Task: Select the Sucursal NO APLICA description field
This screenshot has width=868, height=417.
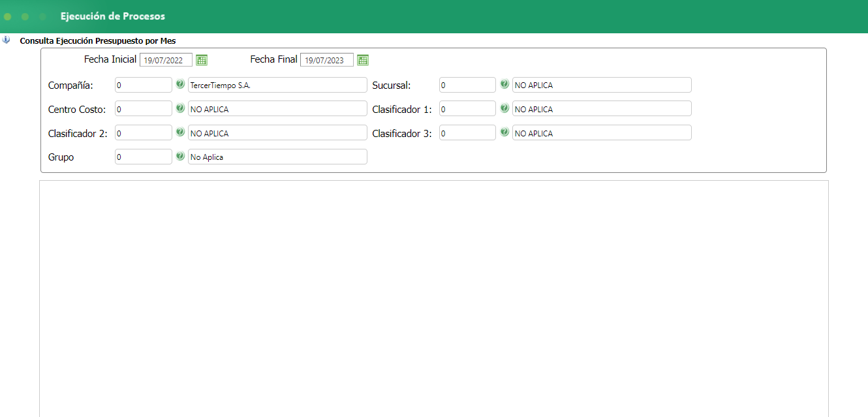Action: (602, 85)
